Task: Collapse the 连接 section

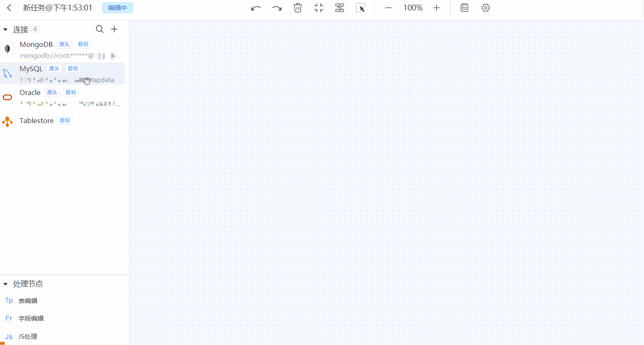Action: 5,30
